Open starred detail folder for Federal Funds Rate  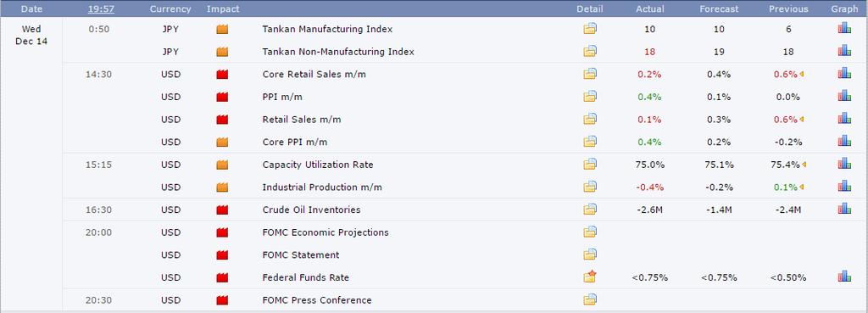pos(590,277)
